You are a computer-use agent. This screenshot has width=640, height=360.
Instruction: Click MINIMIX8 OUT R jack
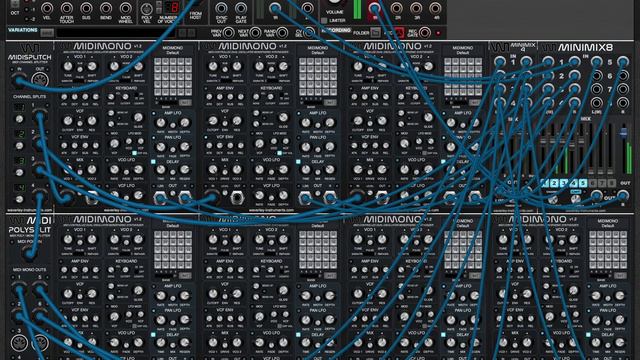pos(623,195)
